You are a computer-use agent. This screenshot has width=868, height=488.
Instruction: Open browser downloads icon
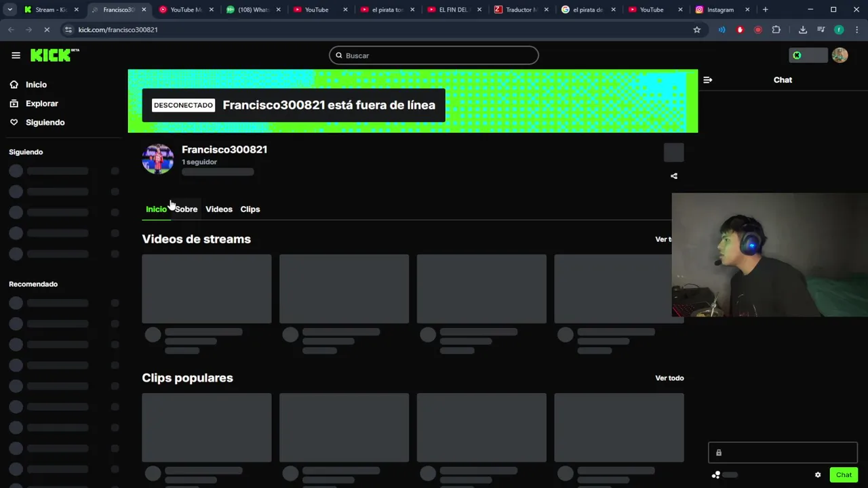803,30
